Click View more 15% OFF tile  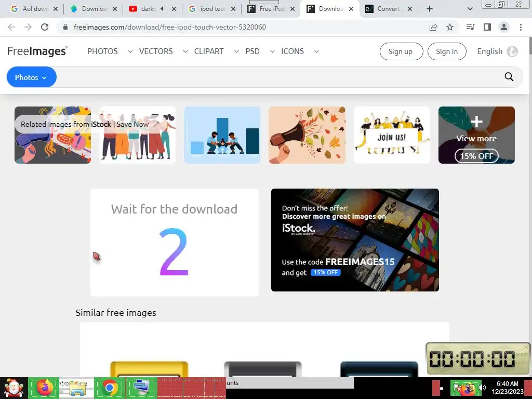[476, 135]
